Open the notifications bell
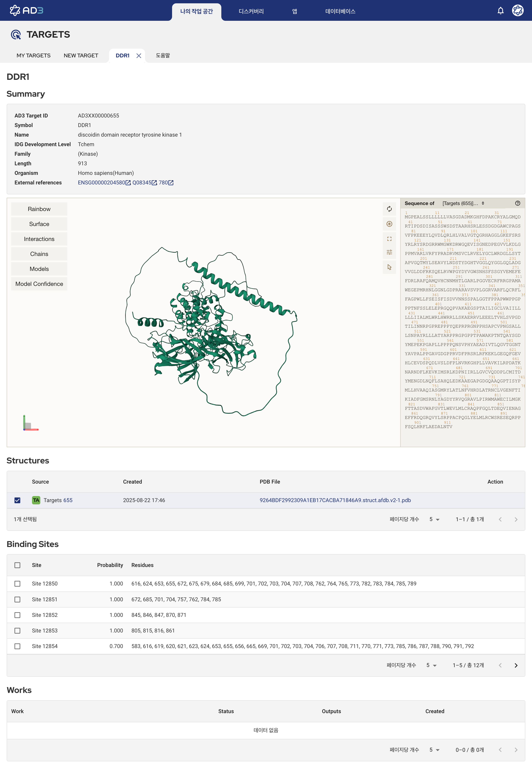Image resolution: width=532 pixels, height=768 pixels. point(500,11)
